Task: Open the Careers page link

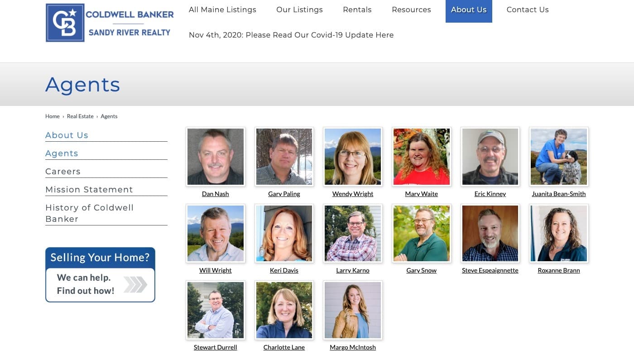Action: coord(63,171)
